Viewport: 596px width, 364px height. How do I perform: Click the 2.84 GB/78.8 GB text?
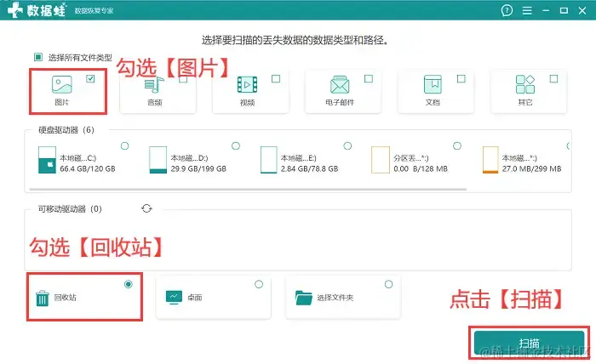[309, 168]
